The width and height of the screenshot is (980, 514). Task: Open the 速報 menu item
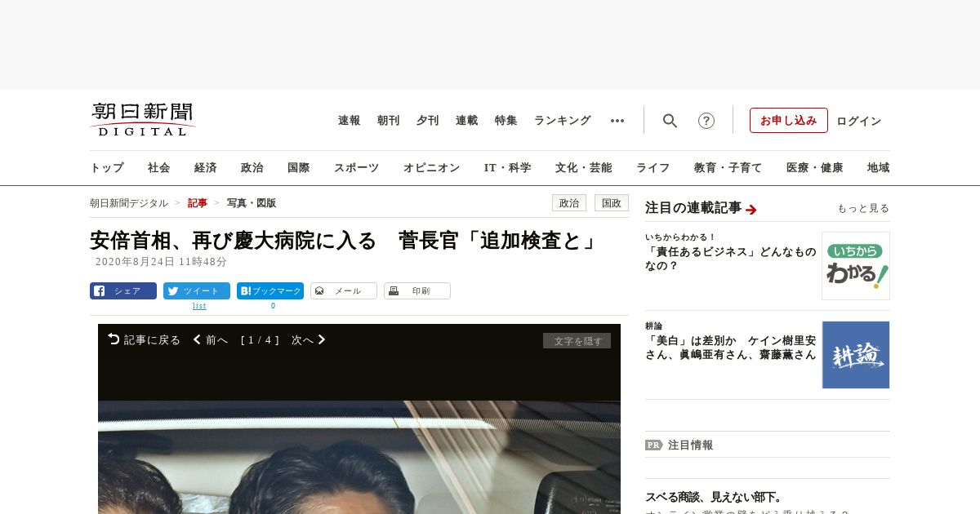(x=349, y=121)
